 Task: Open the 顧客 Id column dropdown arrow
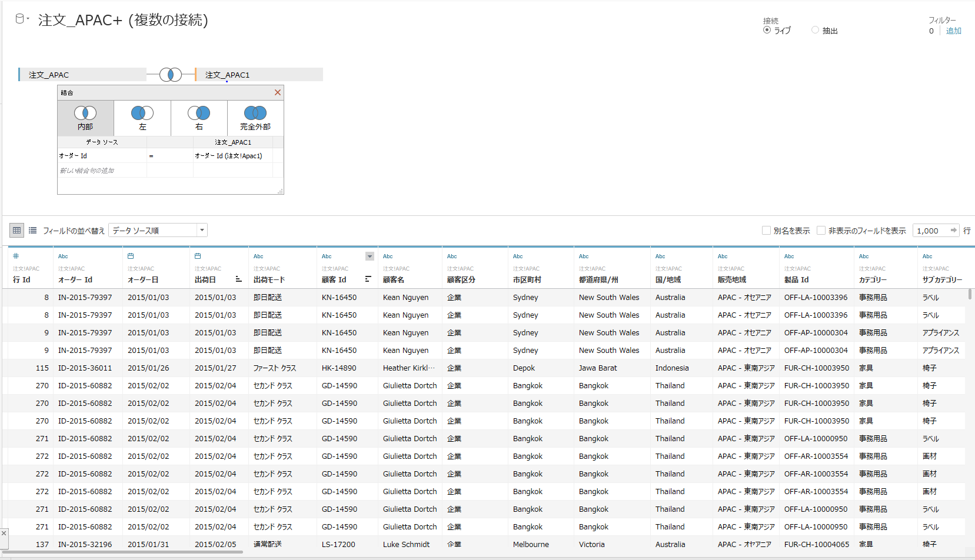point(370,256)
